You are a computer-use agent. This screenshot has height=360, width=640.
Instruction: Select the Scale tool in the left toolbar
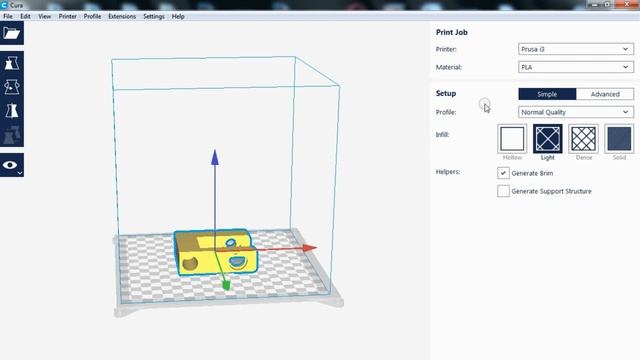click(x=11, y=63)
